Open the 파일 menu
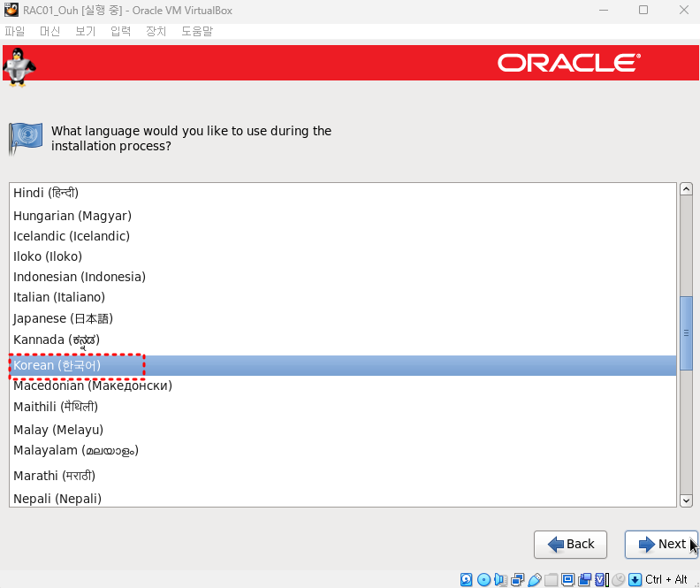 [x=15, y=31]
